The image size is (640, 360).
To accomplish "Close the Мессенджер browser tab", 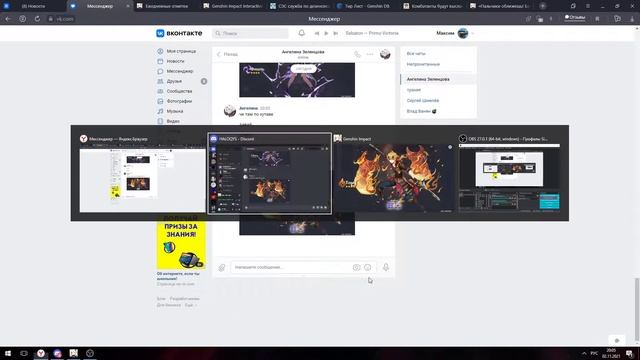I will pos(128,6).
